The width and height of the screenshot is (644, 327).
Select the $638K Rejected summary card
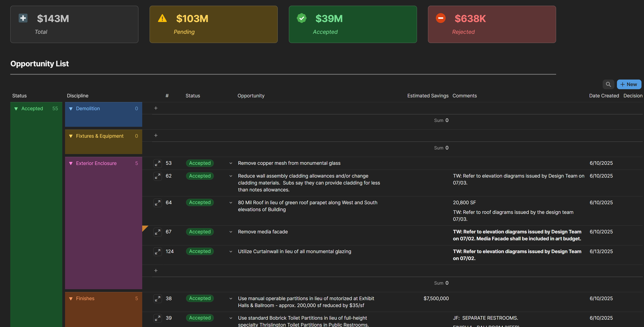(x=491, y=24)
